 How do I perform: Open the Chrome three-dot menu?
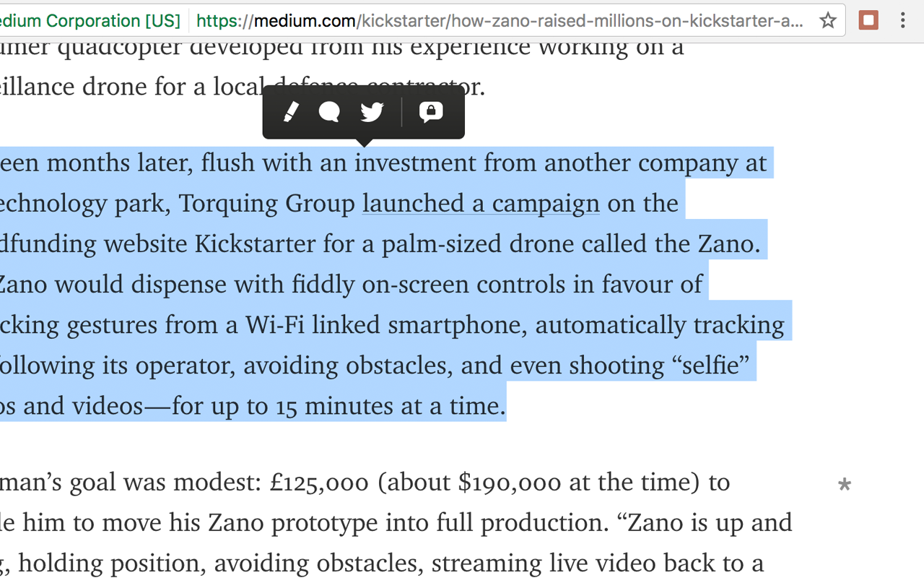902,20
